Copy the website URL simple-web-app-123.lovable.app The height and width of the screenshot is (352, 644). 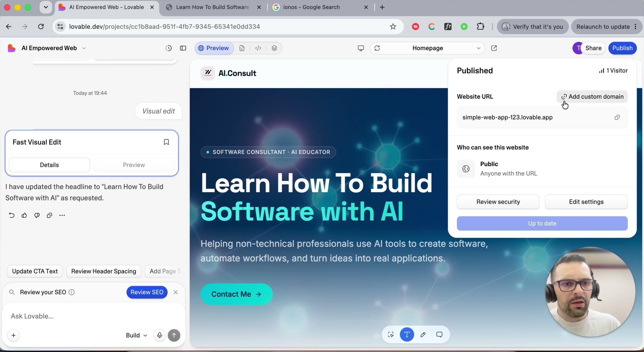(x=617, y=118)
